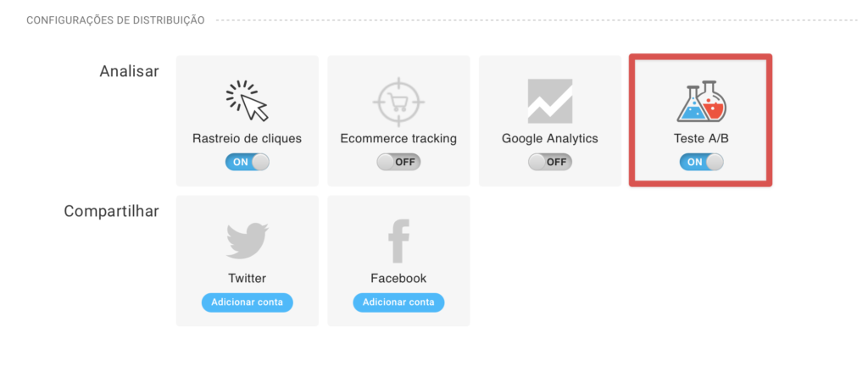Image resolution: width=868 pixels, height=366 pixels.
Task: Click the Configurações de Distribuição heading
Action: coord(115,20)
